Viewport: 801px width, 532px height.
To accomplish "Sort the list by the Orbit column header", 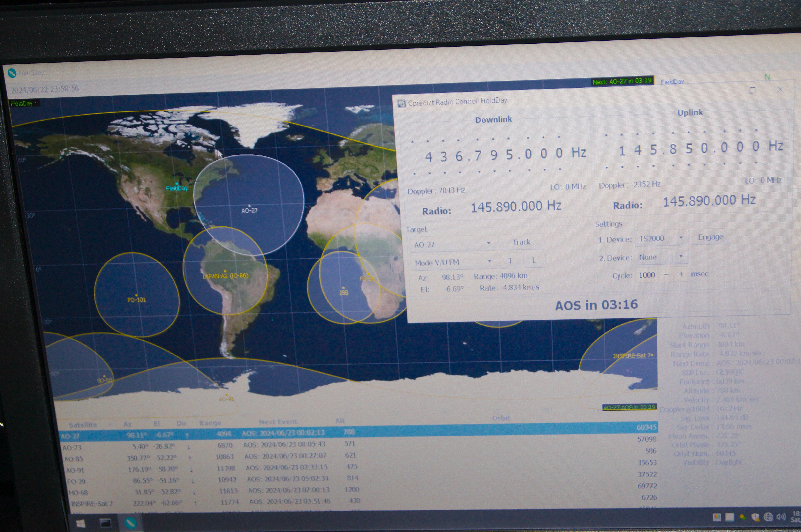I will pyautogui.click(x=501, y=418).
